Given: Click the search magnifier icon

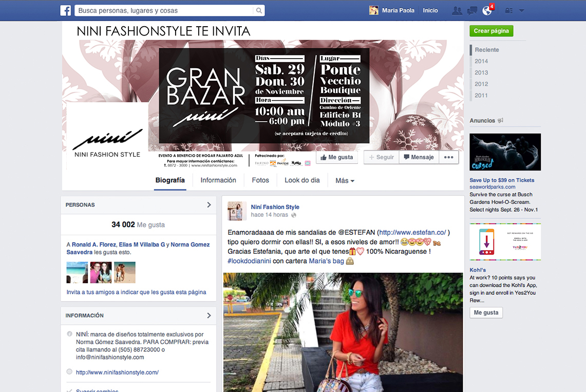Looking at the screenshot, I should 259,10.
